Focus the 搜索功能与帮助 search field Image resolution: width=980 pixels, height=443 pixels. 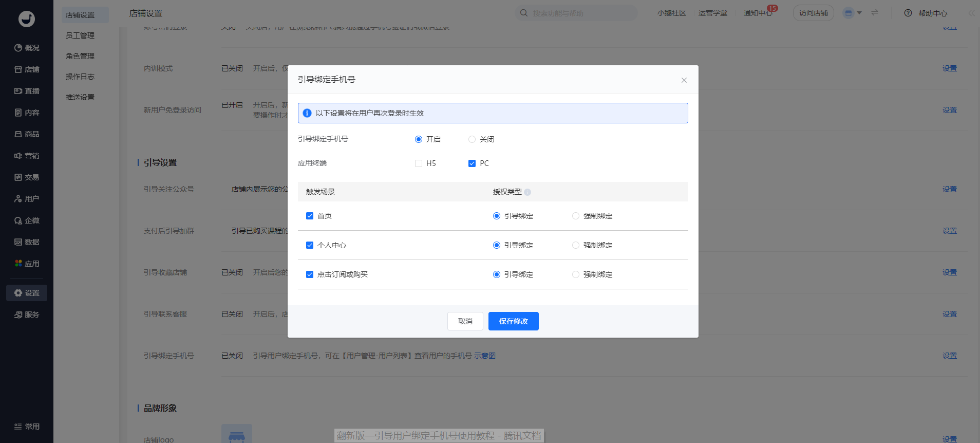(576, 13)
